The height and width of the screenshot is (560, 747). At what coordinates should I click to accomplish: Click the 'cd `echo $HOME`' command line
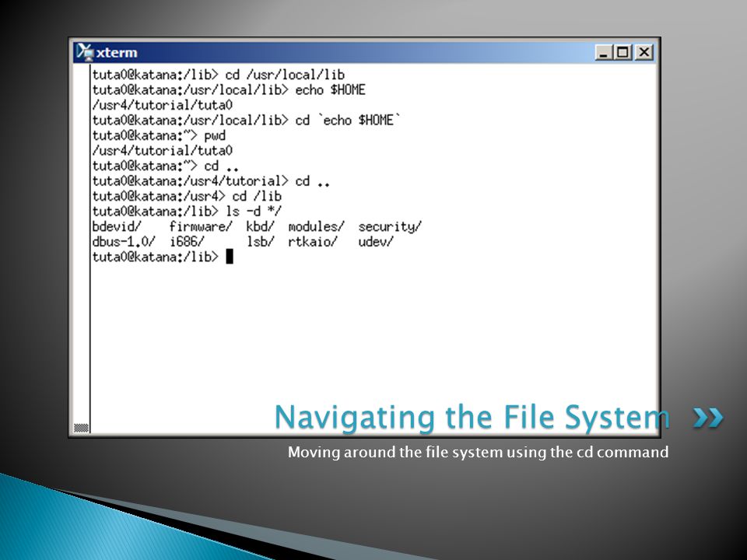click(247, 121)
